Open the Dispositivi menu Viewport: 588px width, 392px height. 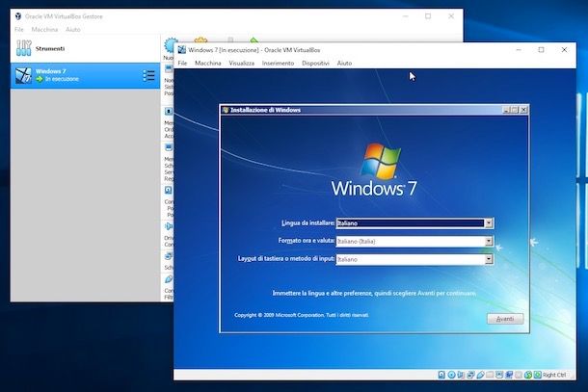point(315,63)
